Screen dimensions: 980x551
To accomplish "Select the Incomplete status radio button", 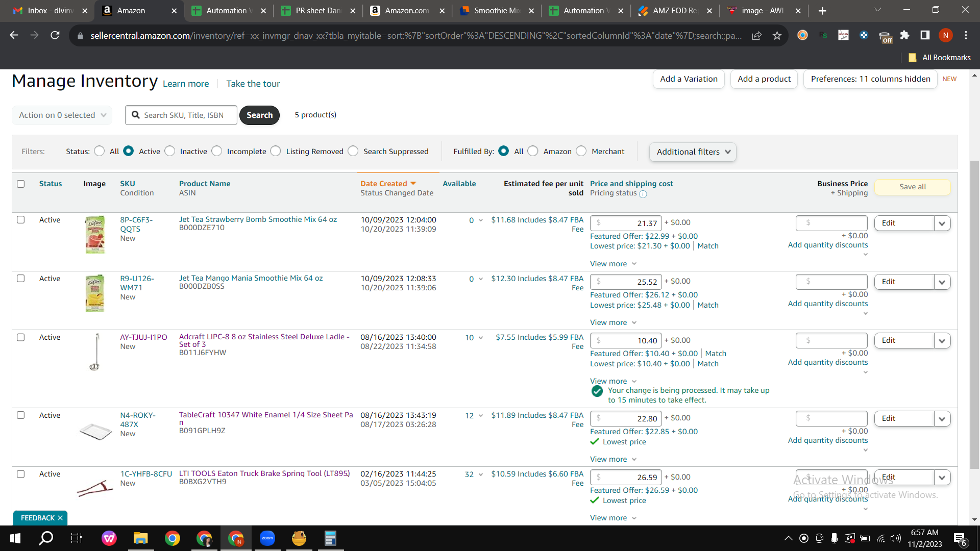I will coord(217,151).
